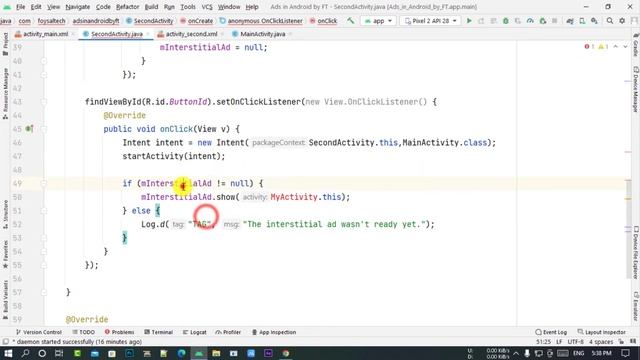Open App Inspection tool window
Image resolution: width=640 pixels, height=360 pixels.
point(273,332)
